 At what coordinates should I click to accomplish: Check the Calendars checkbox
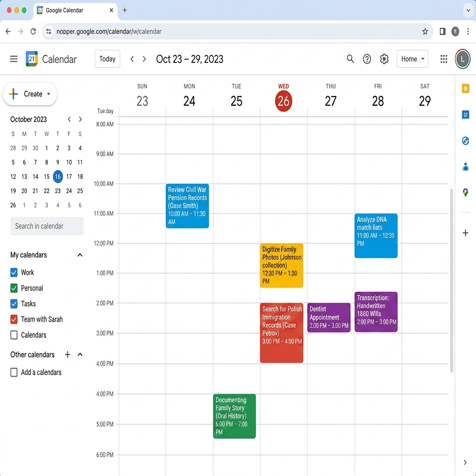pyautogui.click(x=14, y=335)
